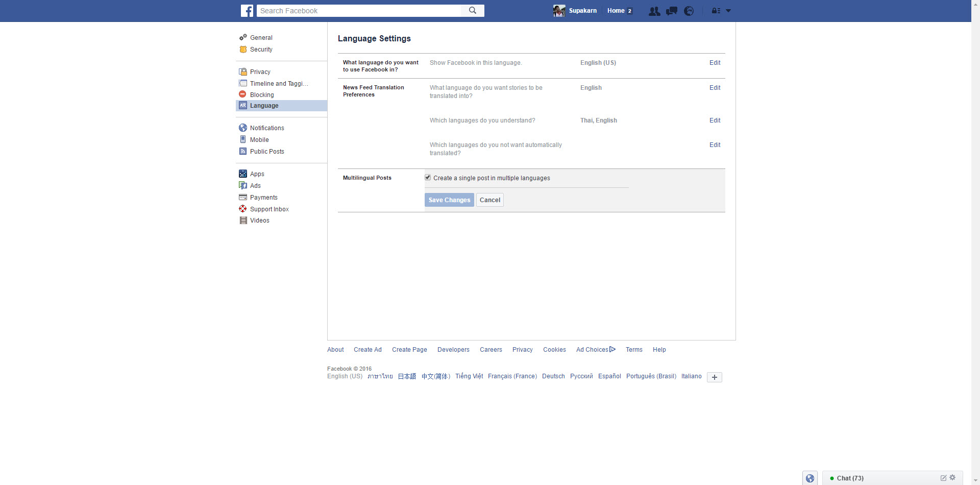
Task: Click the new message compose icon in chat
Action: [x=943, y=478]
